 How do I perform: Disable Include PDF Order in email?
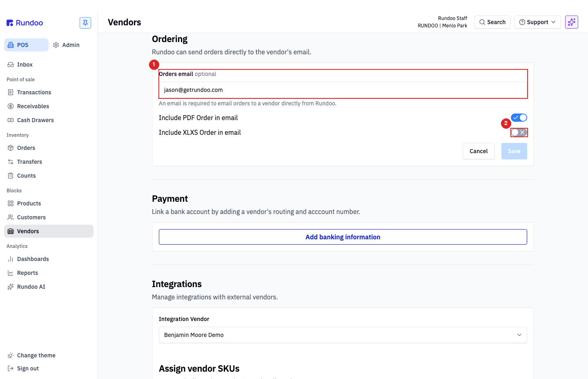pos(519,118)
